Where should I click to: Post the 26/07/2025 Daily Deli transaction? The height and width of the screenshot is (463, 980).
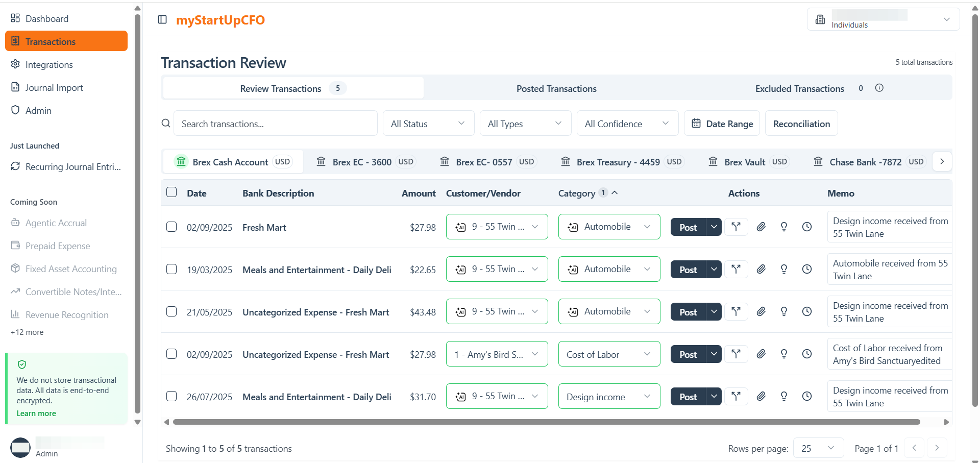coord(688,396)
